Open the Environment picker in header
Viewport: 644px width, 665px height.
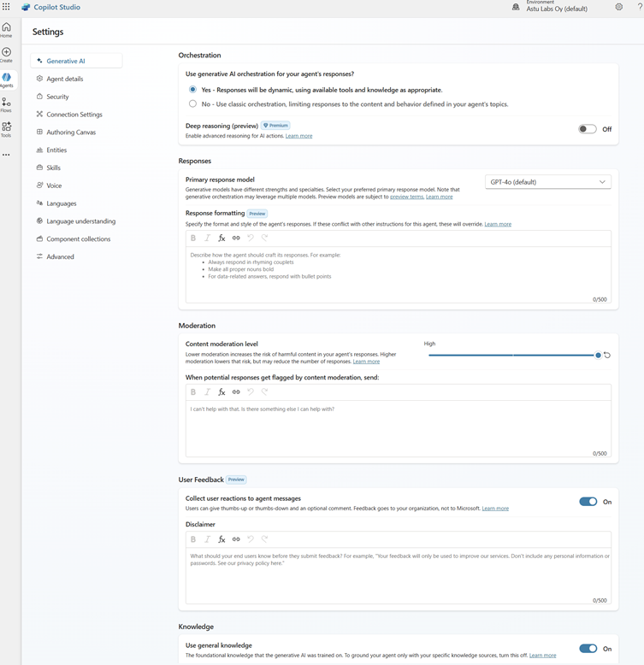click(556, 7)
